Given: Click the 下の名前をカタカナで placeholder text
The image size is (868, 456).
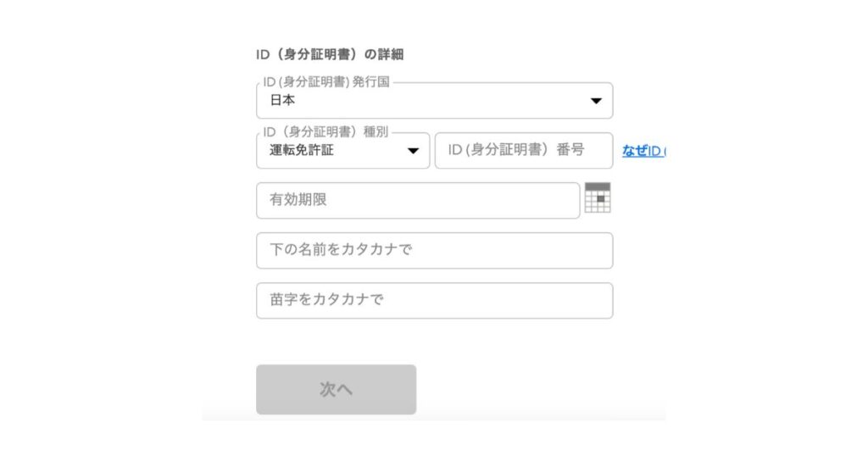Looking at the screenshot, I should [x=341, y=249].
